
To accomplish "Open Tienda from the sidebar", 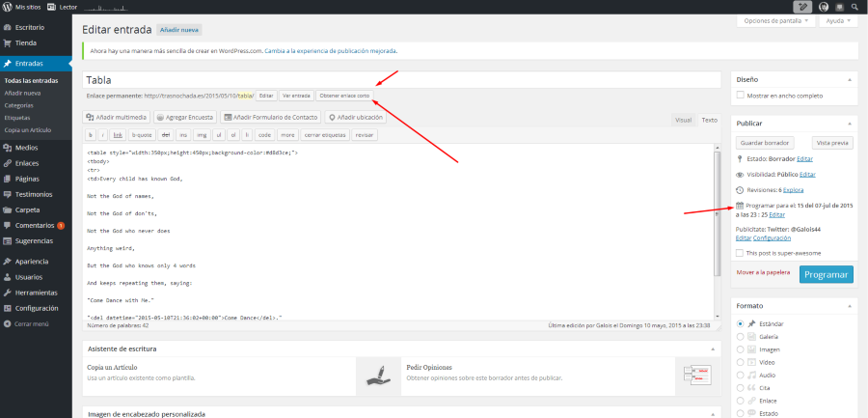I will [26, 42].
